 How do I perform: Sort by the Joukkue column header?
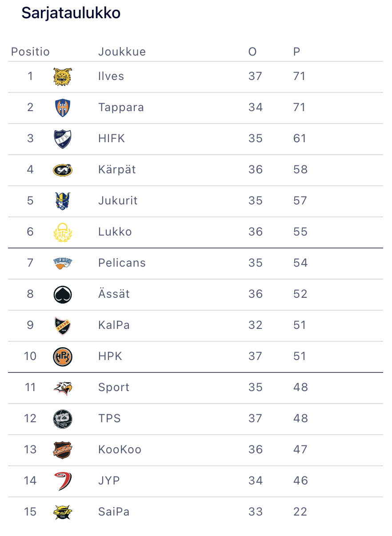click(122, 52)
